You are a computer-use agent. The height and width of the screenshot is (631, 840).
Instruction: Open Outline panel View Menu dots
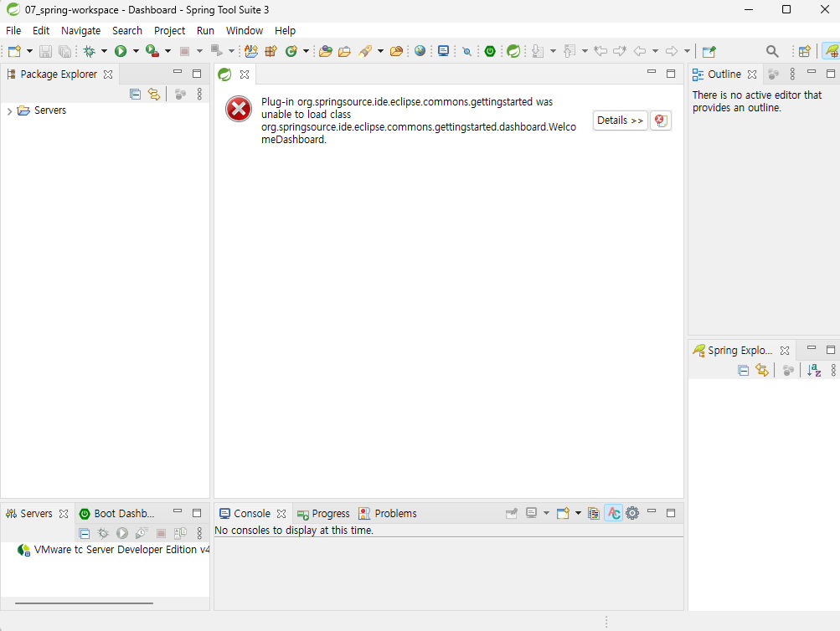[792, 74]
